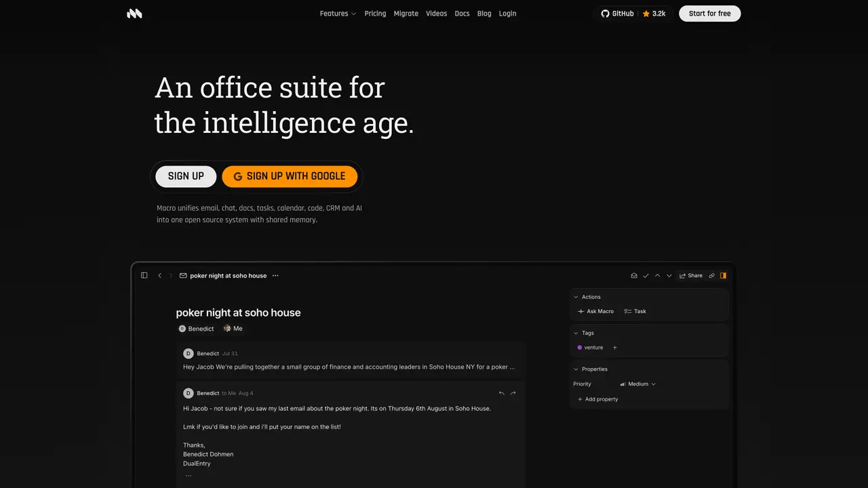The height and width of the screenshot is (488, 868).
Task: Copy link using the chain icon
Action: tap(711, 276)
